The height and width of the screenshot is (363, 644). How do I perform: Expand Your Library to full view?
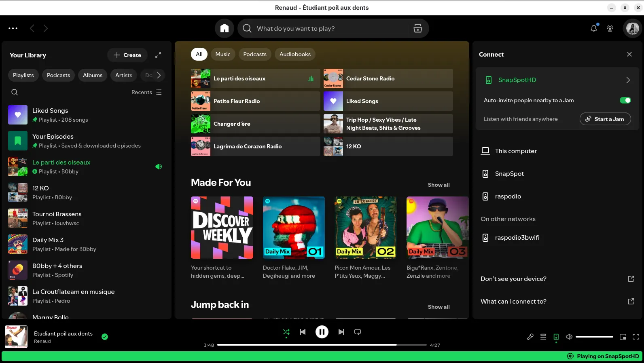[158, 55]
